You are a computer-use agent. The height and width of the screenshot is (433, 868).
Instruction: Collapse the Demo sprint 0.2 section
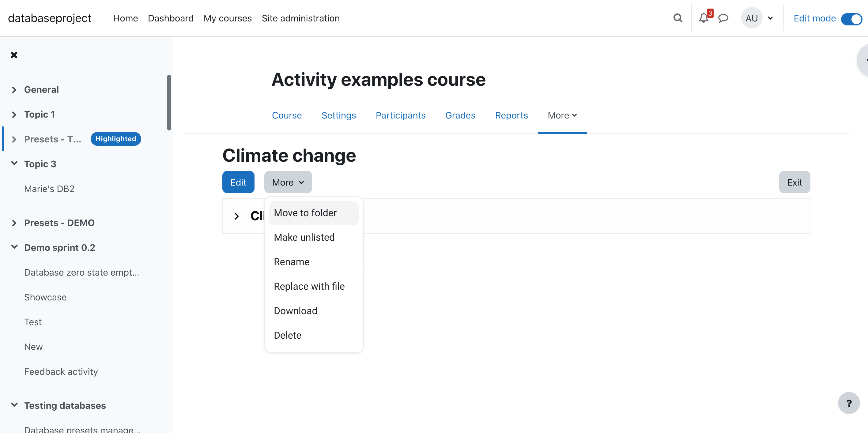[14, 247]
